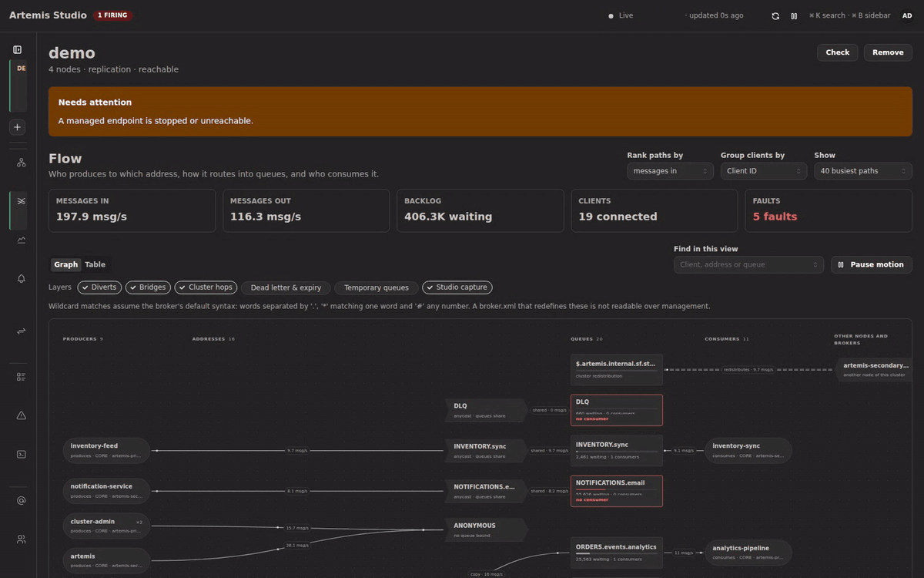The width and height of the screenshot is (924, 578).
Task: Toggle the Studio capture layer
Action: [457, 287]
